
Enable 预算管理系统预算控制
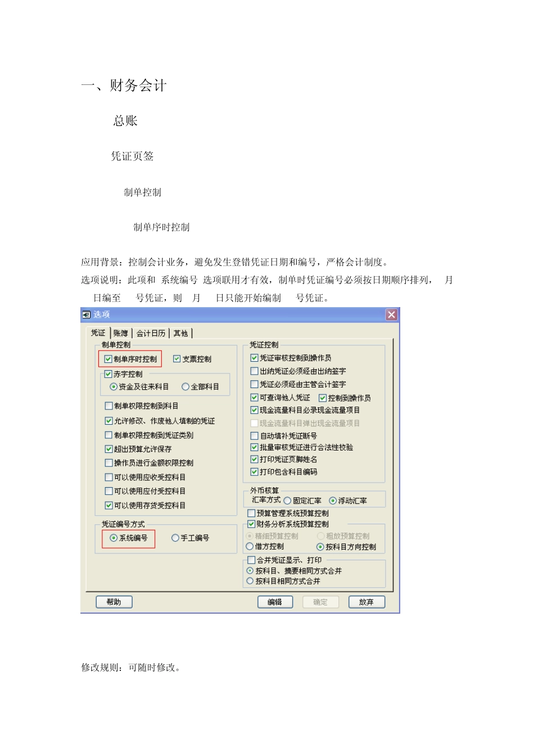click(x=251, y=513)
